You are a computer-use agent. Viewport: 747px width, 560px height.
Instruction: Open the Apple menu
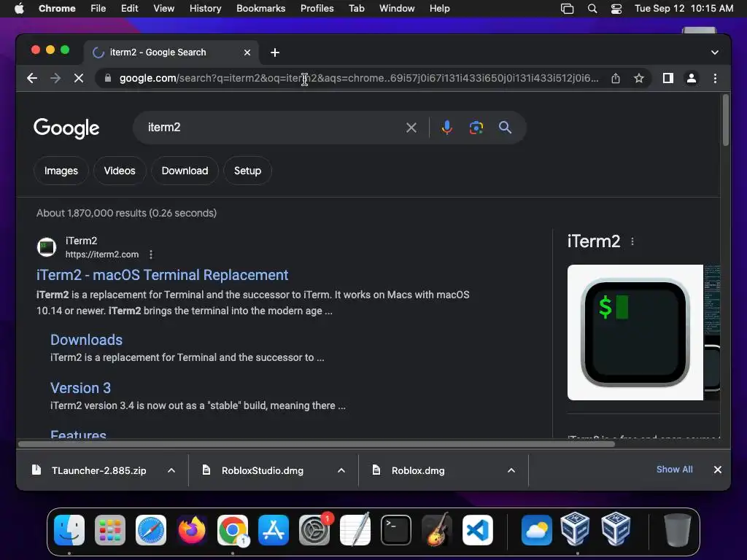(19, 9)
